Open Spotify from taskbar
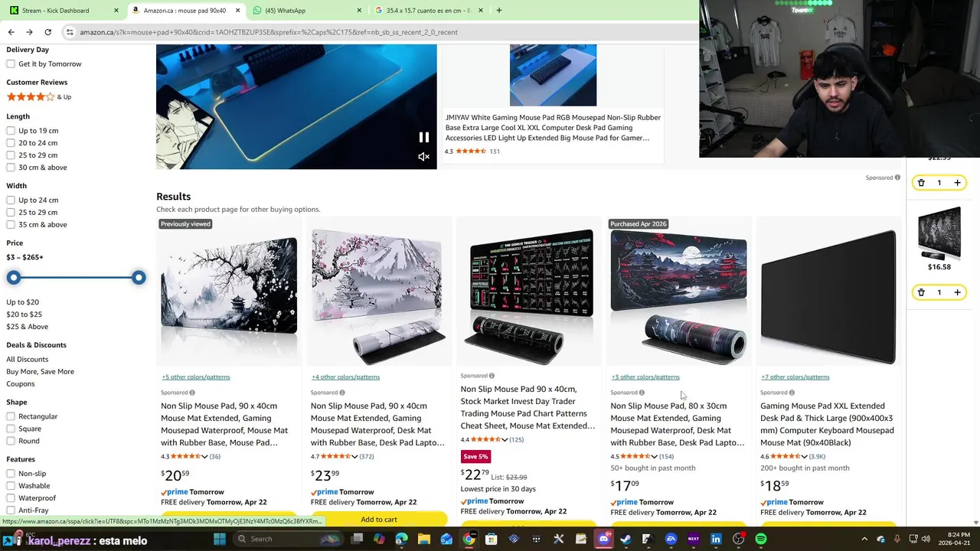The image size is (980, 551). click(x=761, y=539)
